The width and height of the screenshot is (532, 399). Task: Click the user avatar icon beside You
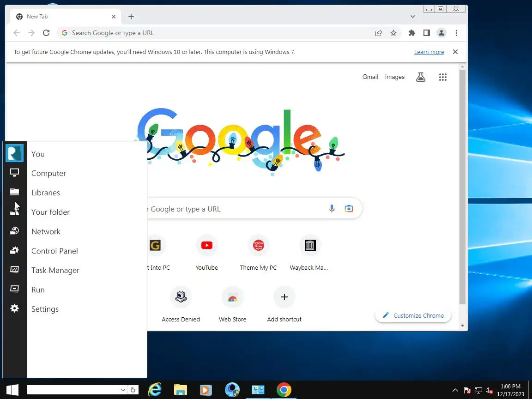pyautogui.click(x=14, y=153)
